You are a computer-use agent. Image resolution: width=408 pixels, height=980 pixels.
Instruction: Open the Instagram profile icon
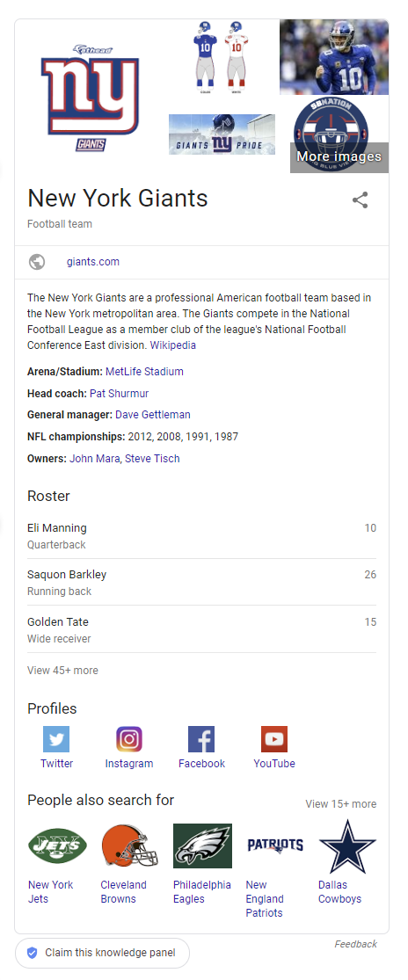pyautogui.click(x=128, y=739)
